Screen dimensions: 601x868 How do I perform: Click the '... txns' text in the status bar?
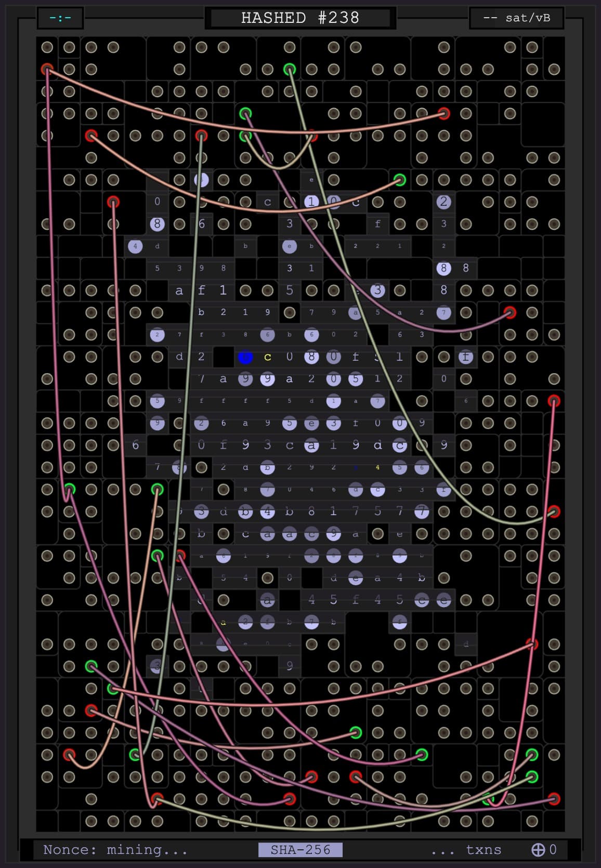466,850
